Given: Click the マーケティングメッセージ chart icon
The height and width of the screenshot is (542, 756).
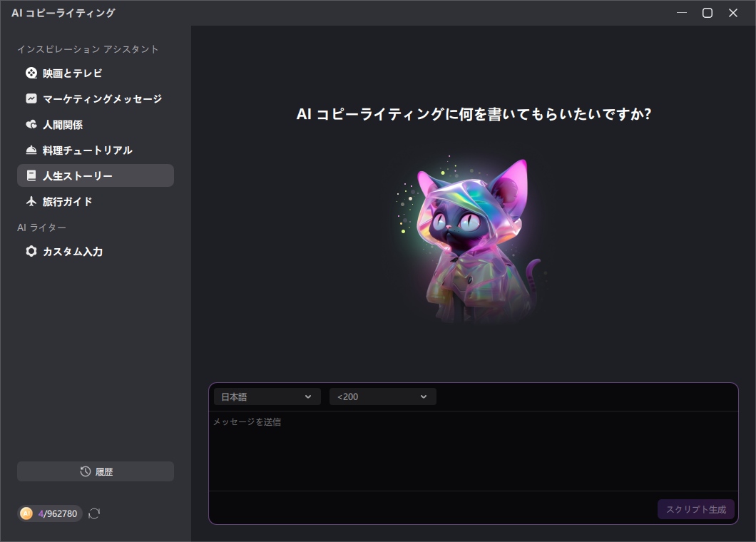Looking at the screenshot, I should point(30,98).
